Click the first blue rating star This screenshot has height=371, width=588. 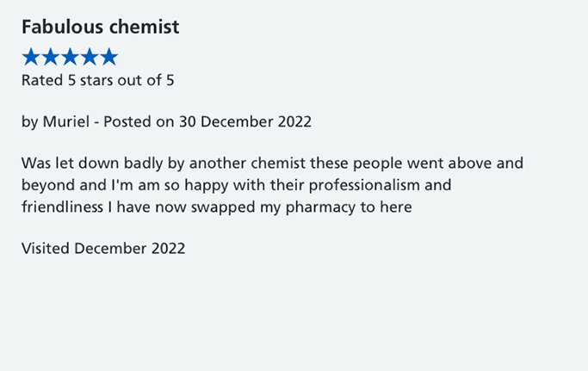click(x=31, y=57)
